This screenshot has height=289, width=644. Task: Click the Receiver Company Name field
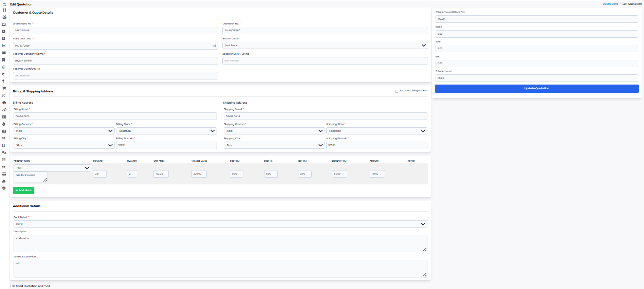tap(115, 61)
